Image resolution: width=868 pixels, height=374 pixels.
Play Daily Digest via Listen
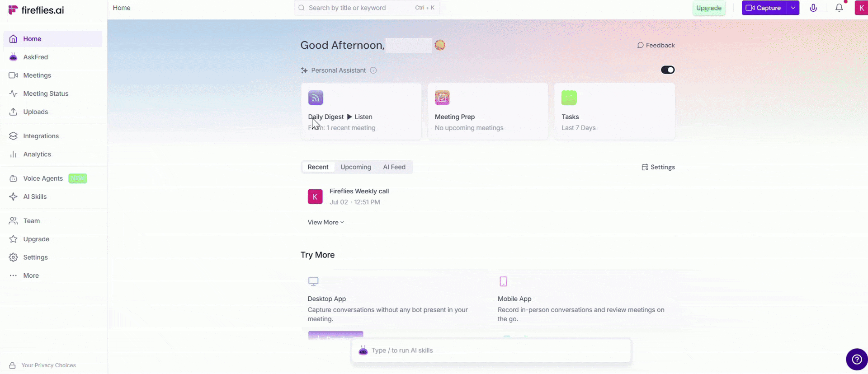point(359,117)
